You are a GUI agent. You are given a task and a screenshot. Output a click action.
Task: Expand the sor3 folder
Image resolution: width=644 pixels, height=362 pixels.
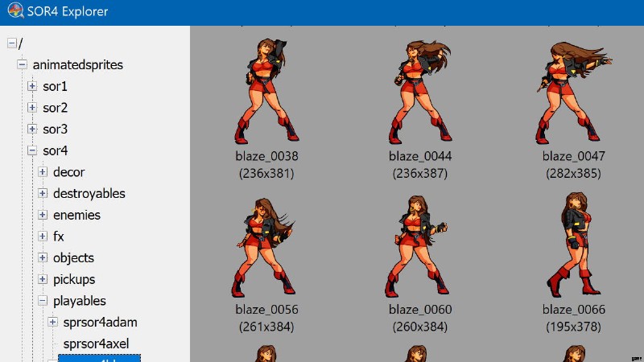coord(32,129)
